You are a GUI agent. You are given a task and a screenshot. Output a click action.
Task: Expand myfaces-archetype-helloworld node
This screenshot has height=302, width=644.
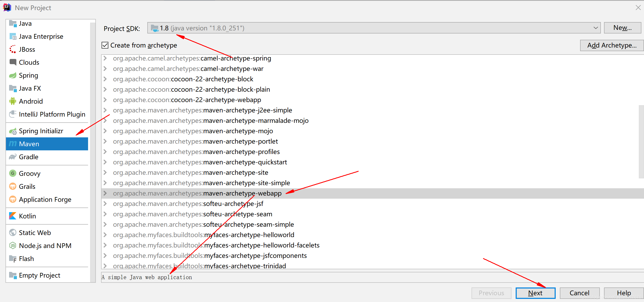[x=105, y=235]
